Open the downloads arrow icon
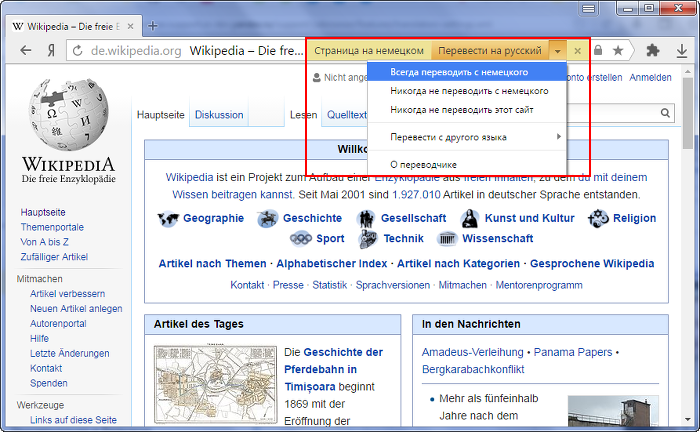 [x=682, y=51]
